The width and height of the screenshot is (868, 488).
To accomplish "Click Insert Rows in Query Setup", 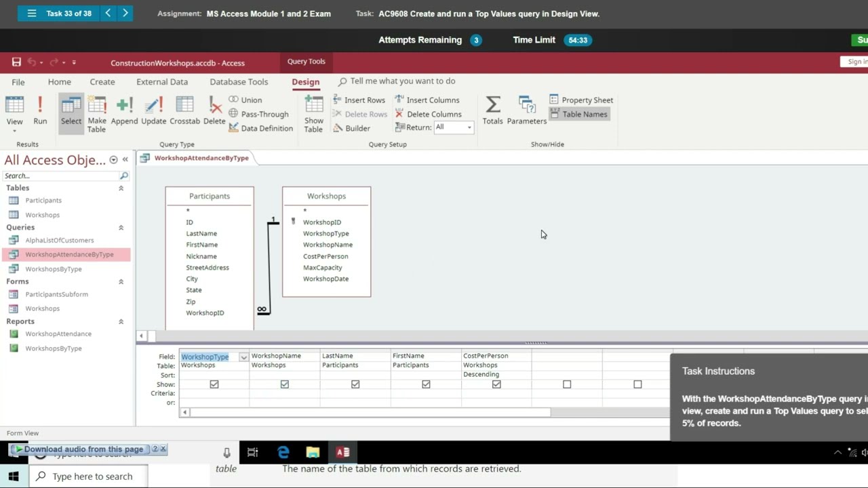I will [359, 100].
